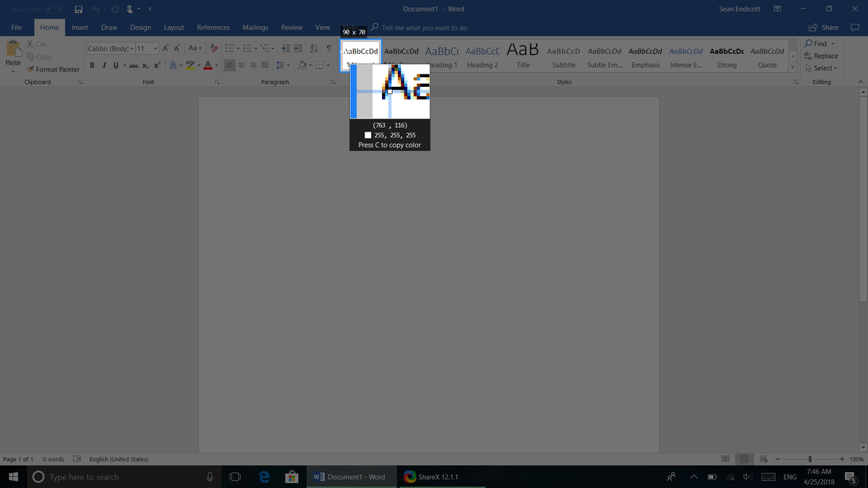
Task: Adjust the zoom slider
Action: [x=809, y=458]
